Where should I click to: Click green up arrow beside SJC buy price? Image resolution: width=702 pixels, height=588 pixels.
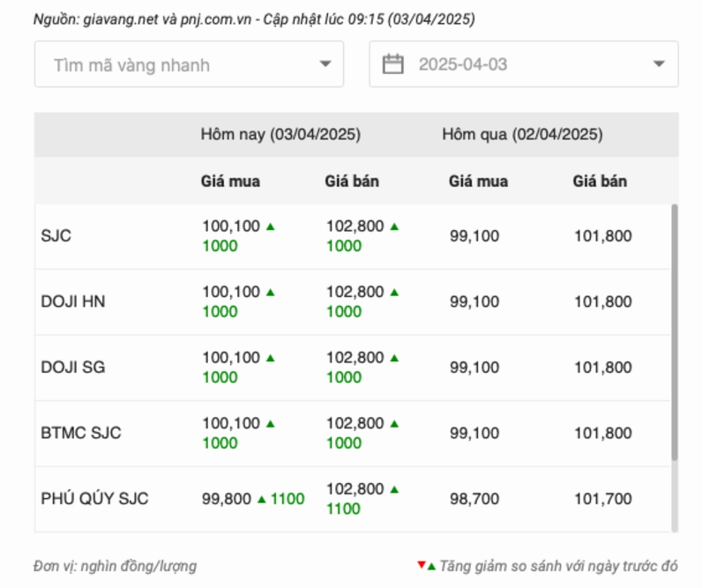tap(271, 227)
